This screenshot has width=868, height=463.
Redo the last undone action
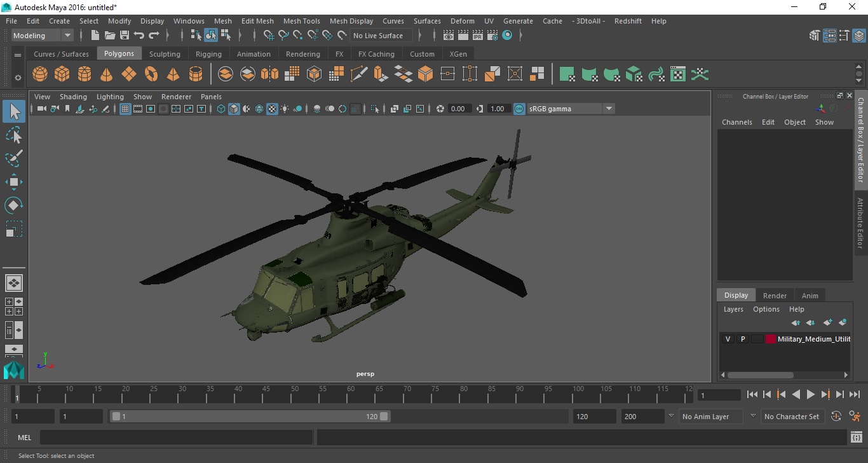pyautogui.click(x=154, y=36)
